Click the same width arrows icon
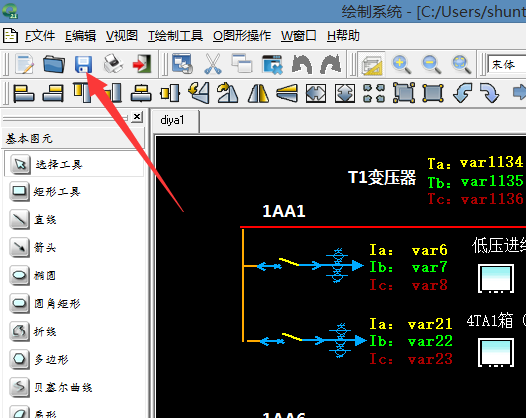The width and height of the screenshot is (526, 418). coord(316,93)
